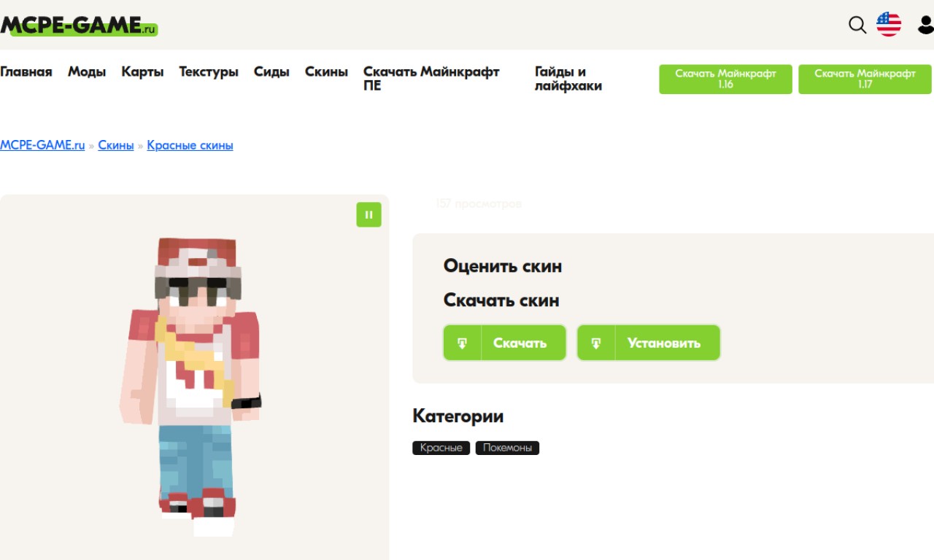This screenshot has height=560, width=934.
Task: Click the Скачать Майнкрафт 1.16 button
Action: (725, 79)
